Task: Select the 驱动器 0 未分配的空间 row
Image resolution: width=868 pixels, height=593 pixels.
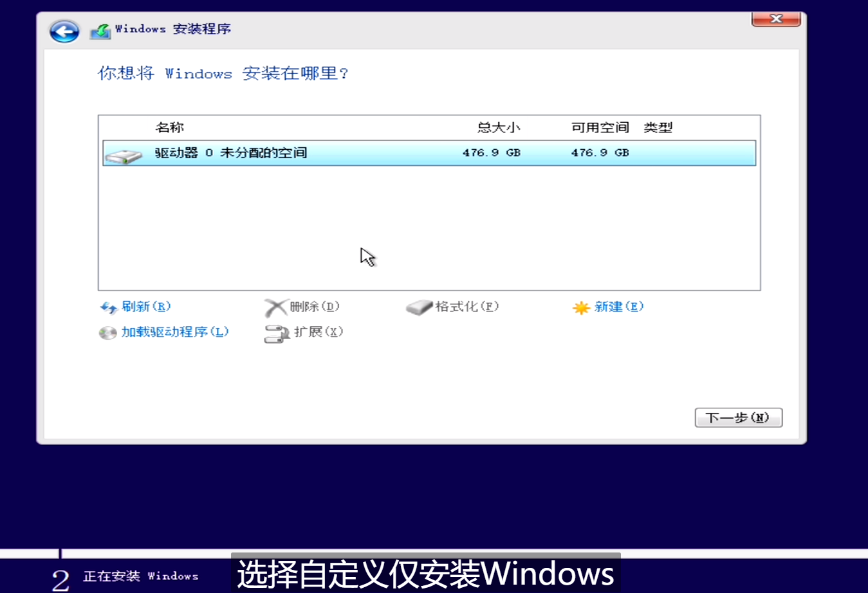Action: 290,153
